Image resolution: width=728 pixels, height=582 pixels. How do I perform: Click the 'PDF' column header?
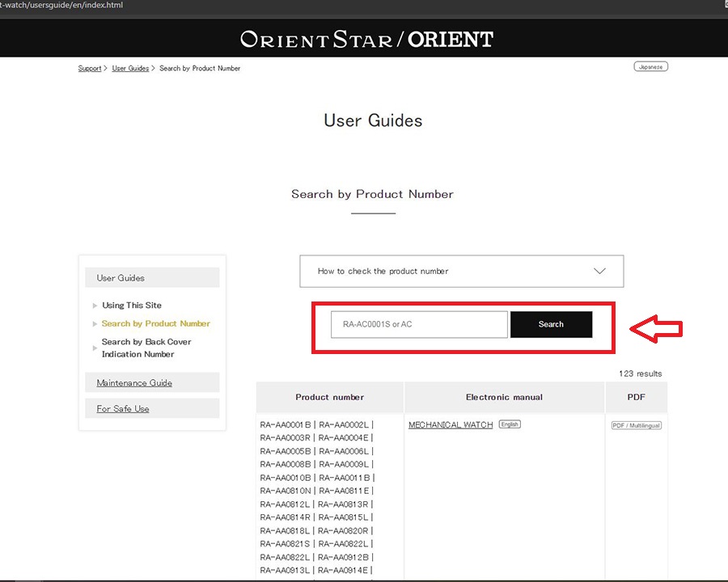point(636,397)
